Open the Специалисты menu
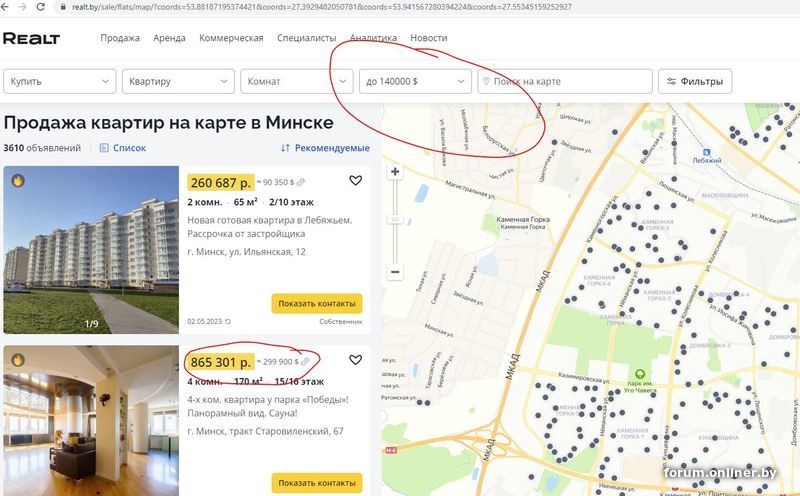 [x=307, y=38]
